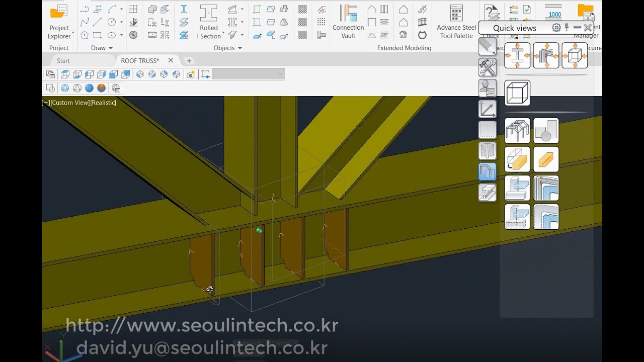Select the ROOF TRUSS* drawing tab
Screen dimensions: 644x362
coord(140,60)
